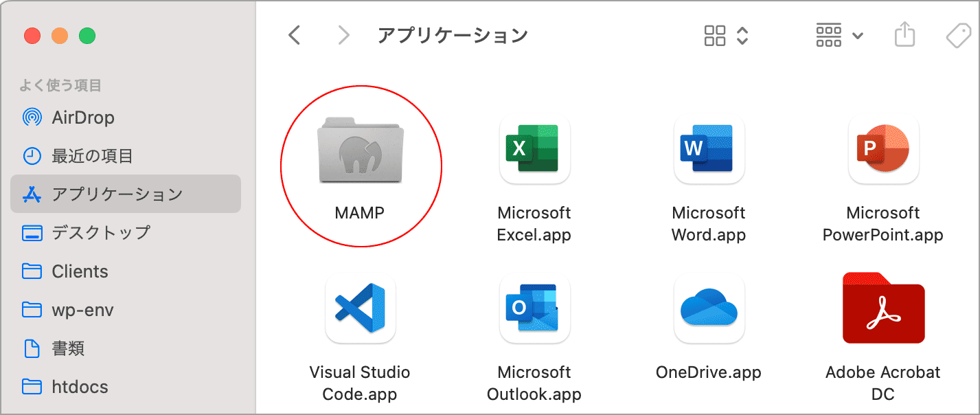Open 最近の項目 in the sidebar
The height and width of the screenshot is (415, 980).
(x=126, y=156)
